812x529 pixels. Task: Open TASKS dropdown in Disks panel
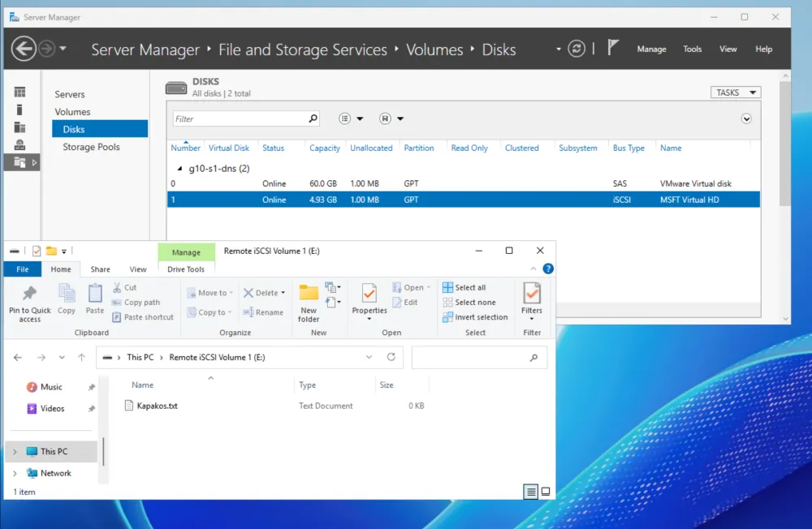coord(736,92)
